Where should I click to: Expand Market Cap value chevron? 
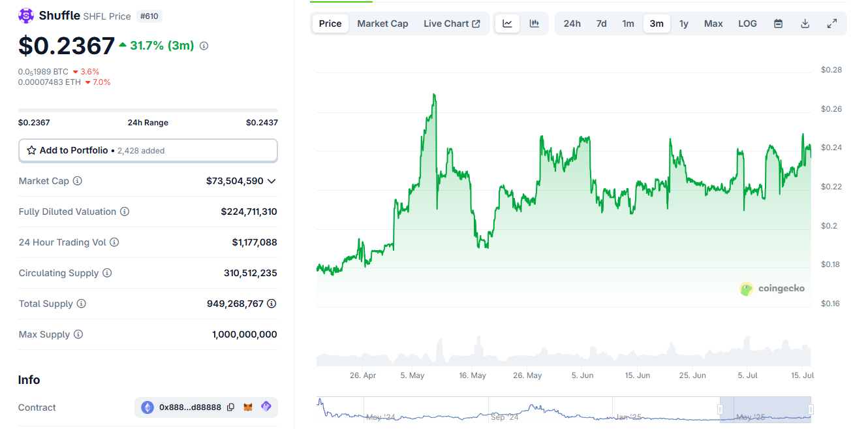pos(271,181)
